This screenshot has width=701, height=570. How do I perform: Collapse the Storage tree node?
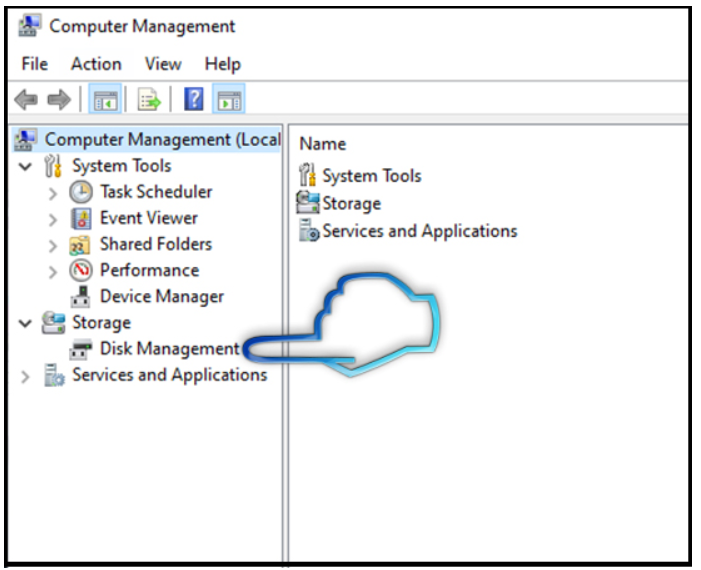point(25,323)
